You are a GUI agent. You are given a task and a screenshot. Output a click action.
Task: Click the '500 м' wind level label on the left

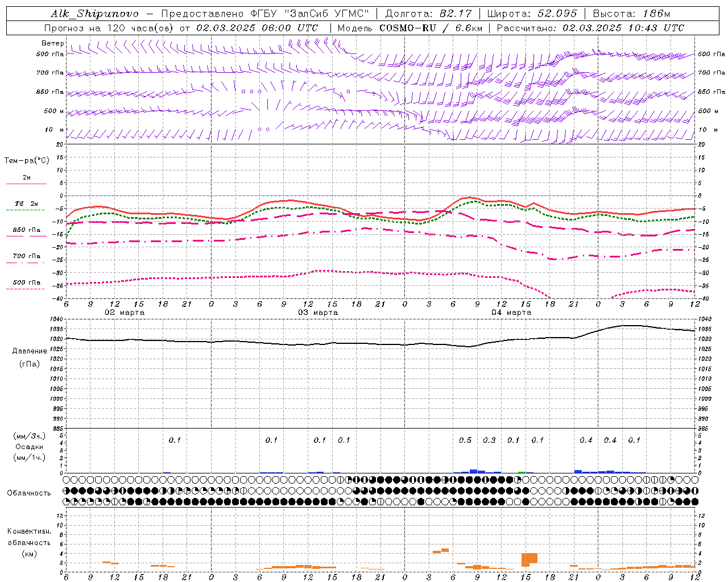(54, 111)
